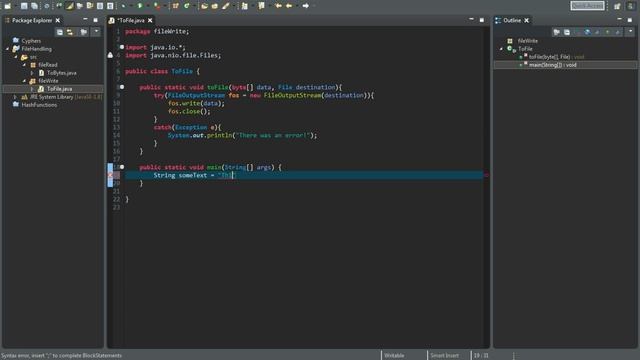Click the Build All toolbar icon
This screenshot has height=360, width=640.
pyautogui.click(x=47, y=6)
